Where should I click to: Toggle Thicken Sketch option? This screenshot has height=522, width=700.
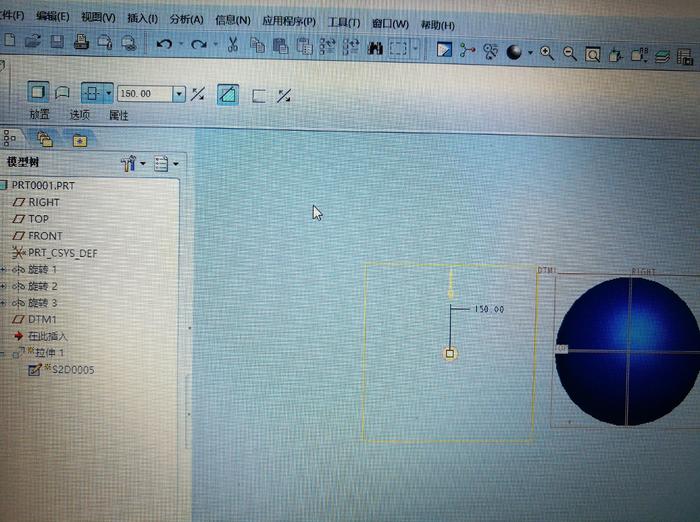tap(258, 96)
